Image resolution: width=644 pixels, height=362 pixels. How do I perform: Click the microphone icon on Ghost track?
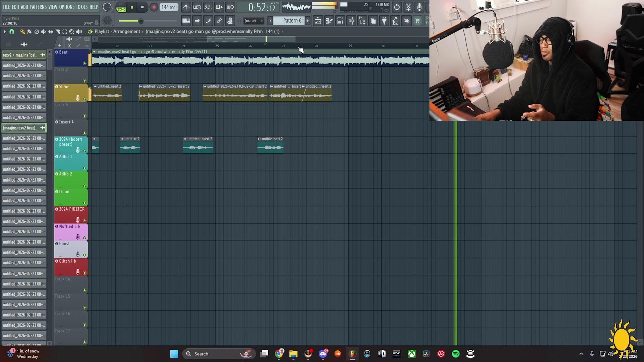(78, 254)
